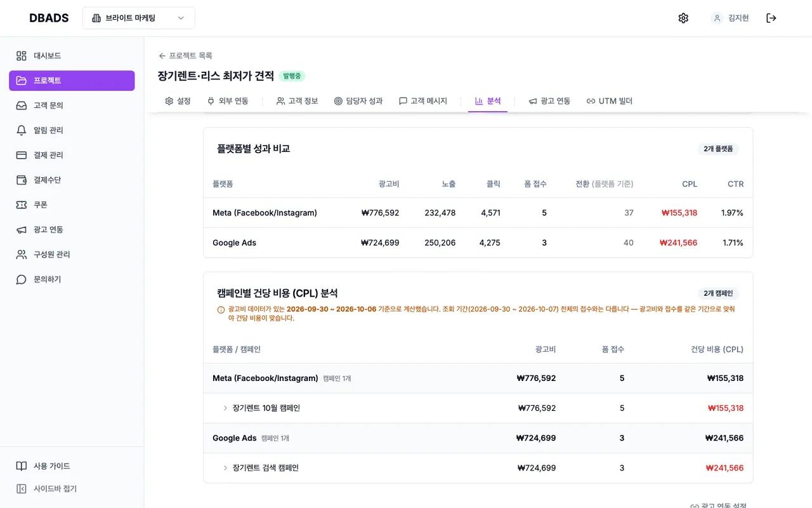
Task: Open 광고 연동 in the sidebar
Action: (72, 229)
